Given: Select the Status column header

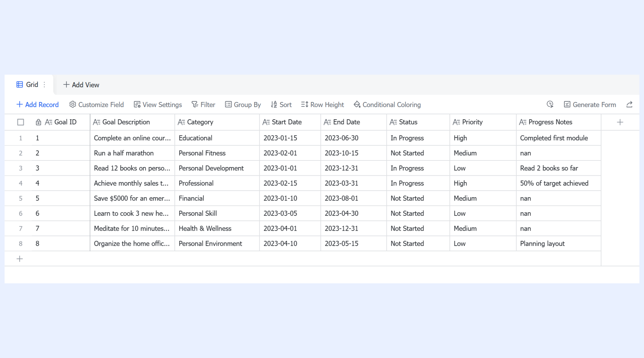Looking at the screenshot, I should (418, 122).
